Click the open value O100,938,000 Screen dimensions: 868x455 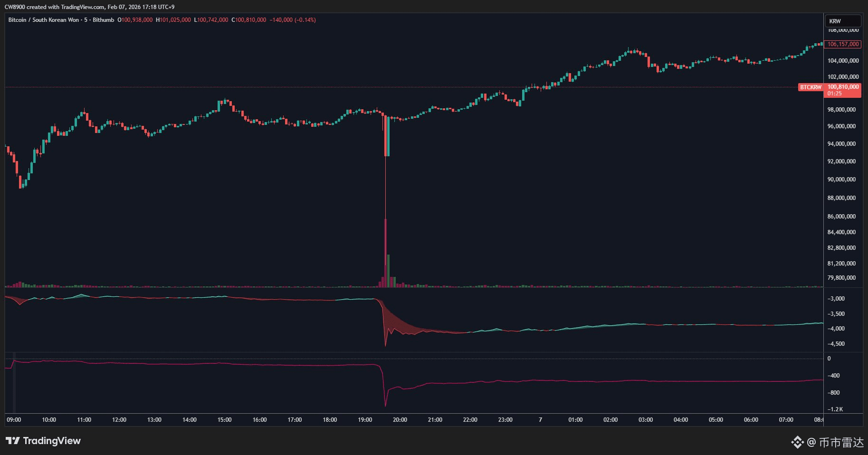(x=135, y=20)
